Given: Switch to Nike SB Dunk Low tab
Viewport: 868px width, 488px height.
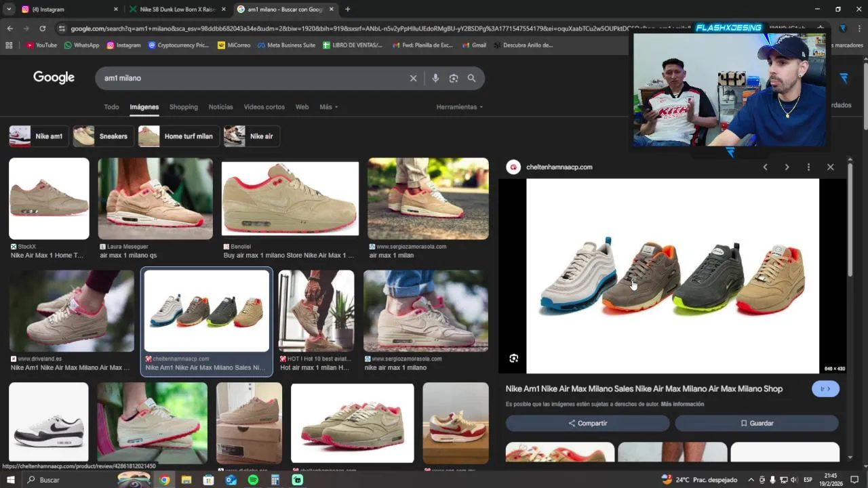Looking at the screenshot, I should [178, 9].
